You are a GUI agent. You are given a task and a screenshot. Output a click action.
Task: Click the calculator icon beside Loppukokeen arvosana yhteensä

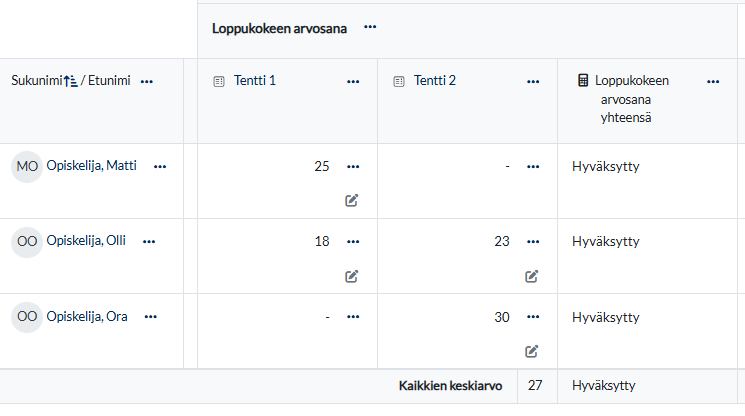coord(583,81)
